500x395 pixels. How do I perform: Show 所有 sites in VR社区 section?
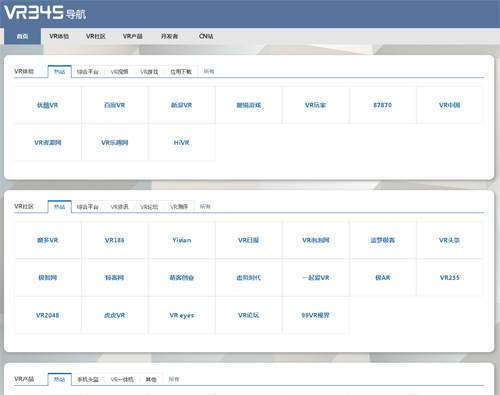click(205, 207)
